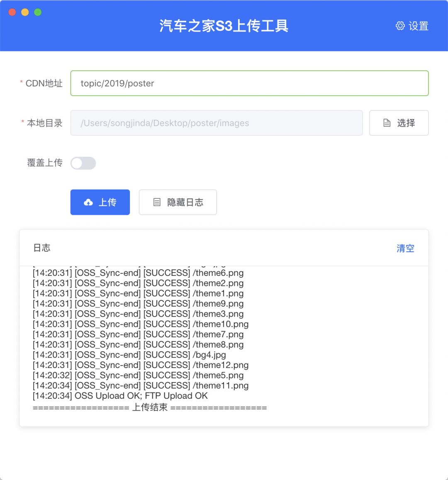Close the window with the red traffic light
The width and height of the screenshot is (448, 480).
(12, 13)
